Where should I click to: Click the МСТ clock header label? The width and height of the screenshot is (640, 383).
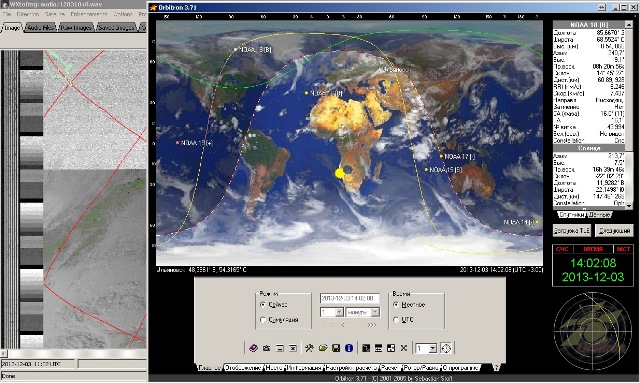click(x=623, y=249)
